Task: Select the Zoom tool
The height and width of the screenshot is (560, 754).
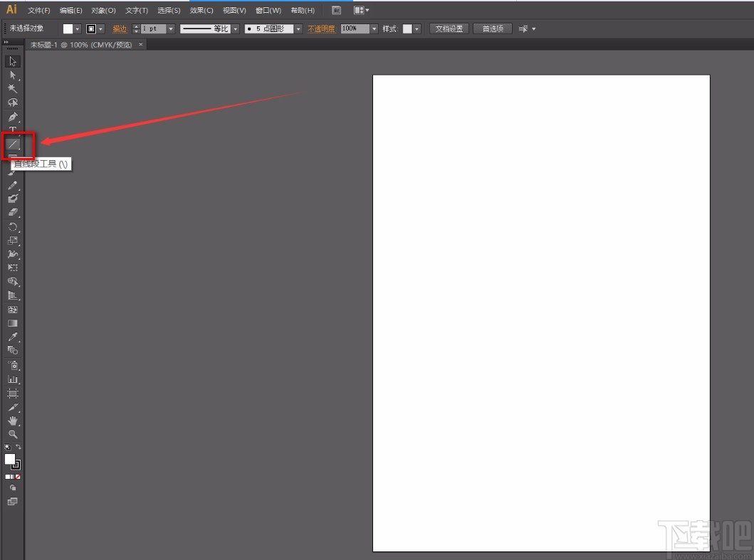Action: pos(13,435)
